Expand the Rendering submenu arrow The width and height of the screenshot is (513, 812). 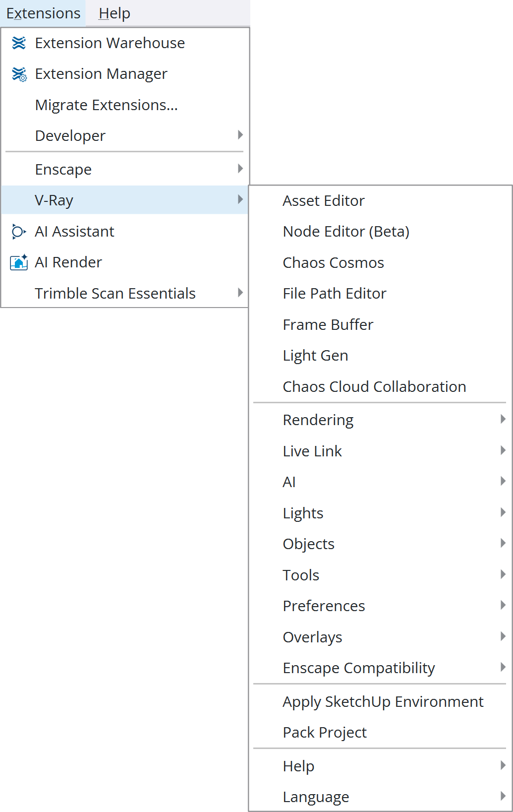503,419
